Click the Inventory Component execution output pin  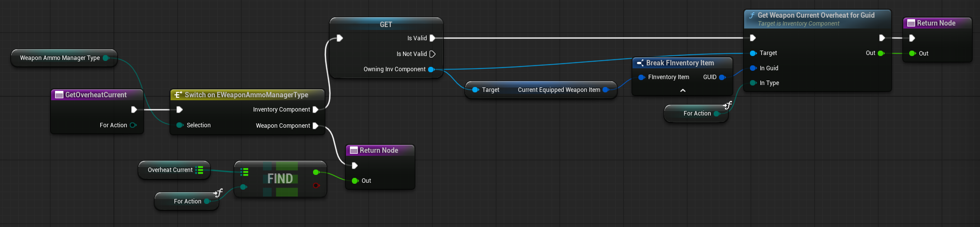[x=316, y=110]
